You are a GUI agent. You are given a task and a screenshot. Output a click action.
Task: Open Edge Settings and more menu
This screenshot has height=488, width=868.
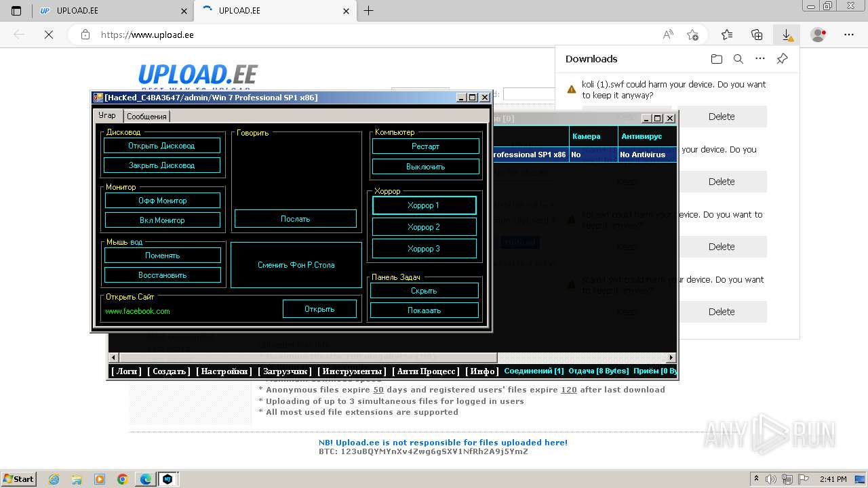tap(849, 35)
